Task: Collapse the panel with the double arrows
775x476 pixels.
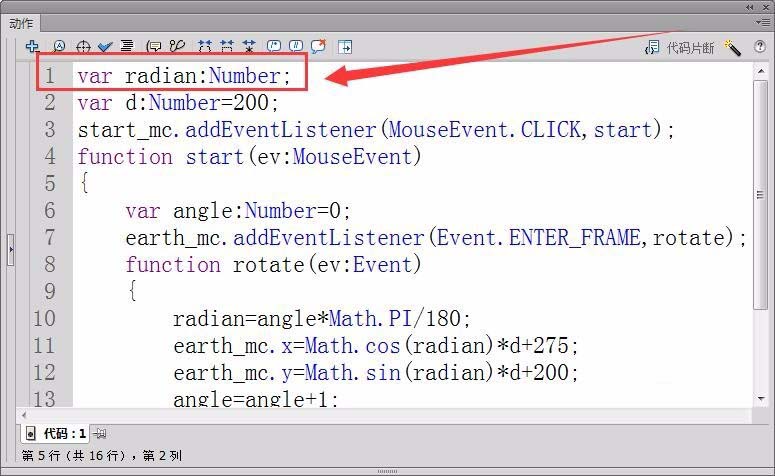Action: (x=750, y=7)
